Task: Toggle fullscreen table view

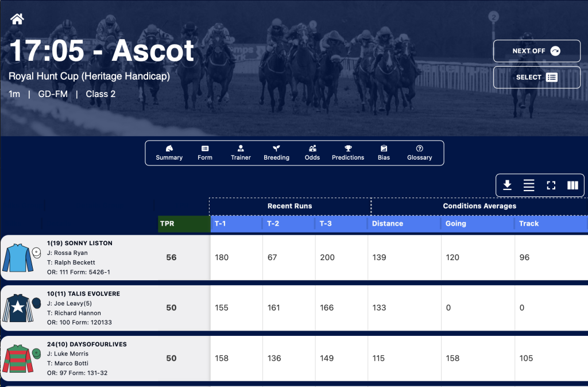Action: 551,185
